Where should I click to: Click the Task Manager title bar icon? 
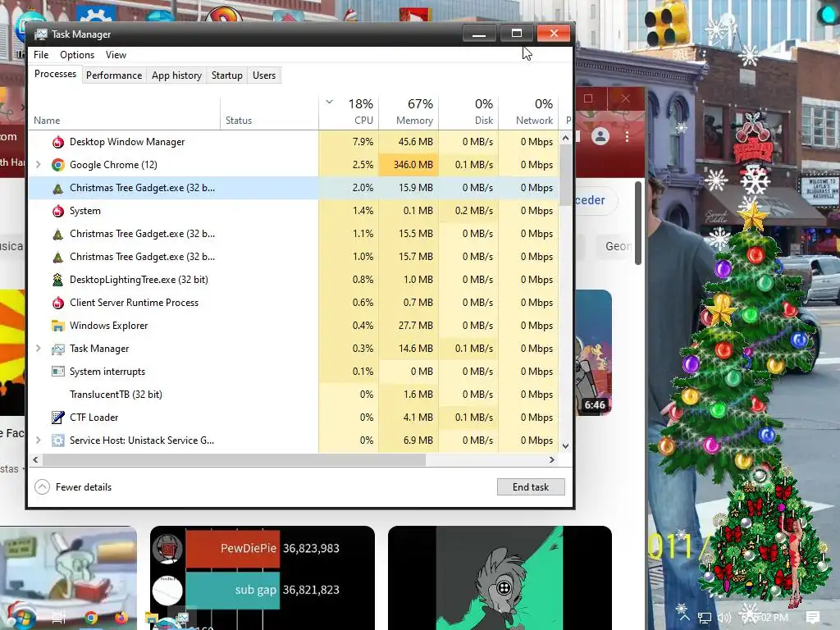pos(41,34)
